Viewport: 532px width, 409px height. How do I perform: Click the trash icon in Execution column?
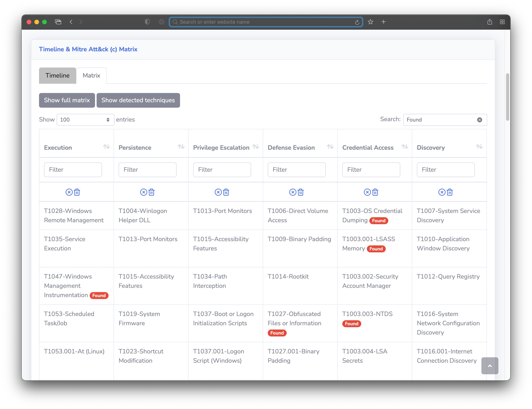coord(77,192)
